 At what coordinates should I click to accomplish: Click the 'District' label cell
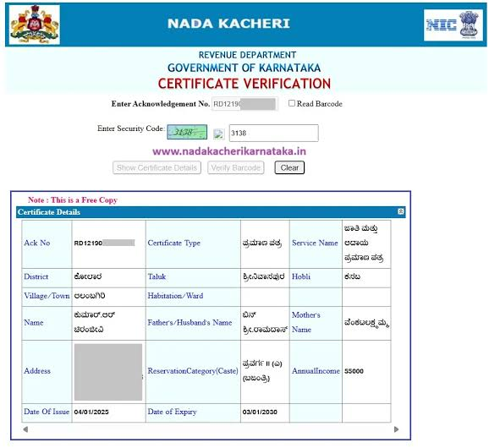[47, 277]
